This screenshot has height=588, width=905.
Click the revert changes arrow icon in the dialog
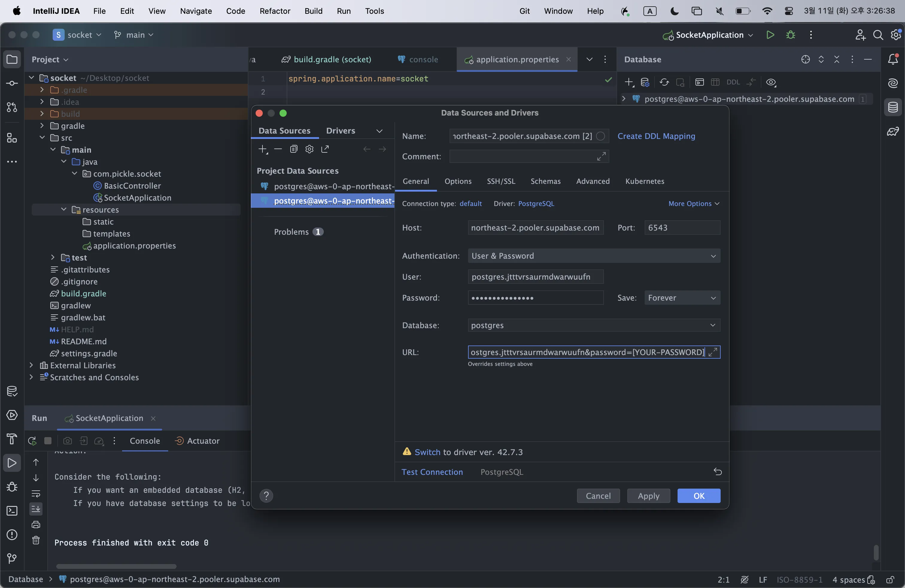(x=718, y=472)
